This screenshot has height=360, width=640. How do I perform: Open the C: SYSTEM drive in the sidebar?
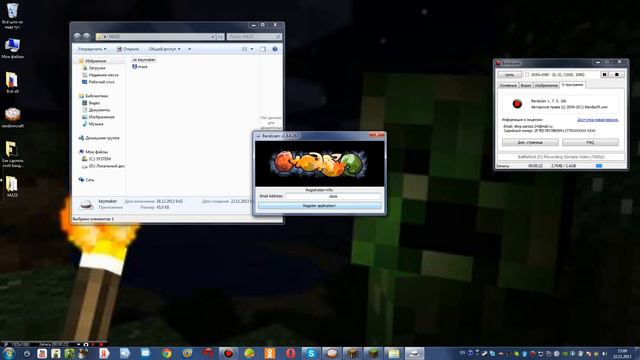pyautogui.click(x=96, y=159)
